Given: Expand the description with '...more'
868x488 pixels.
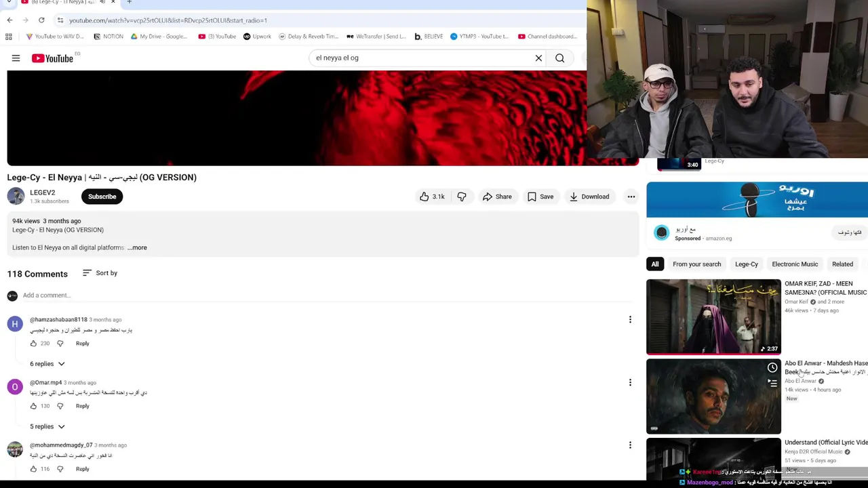Looking at the screenshot, I should click(x=137, y=247).
